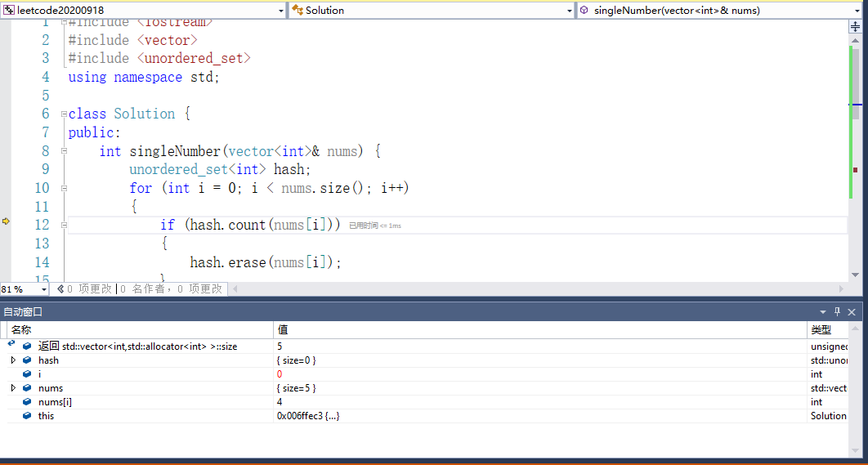This screenshot has height=465, width=868.
Task: Click 'using namespace std;' code line
Action: click(x=144, y=77)
